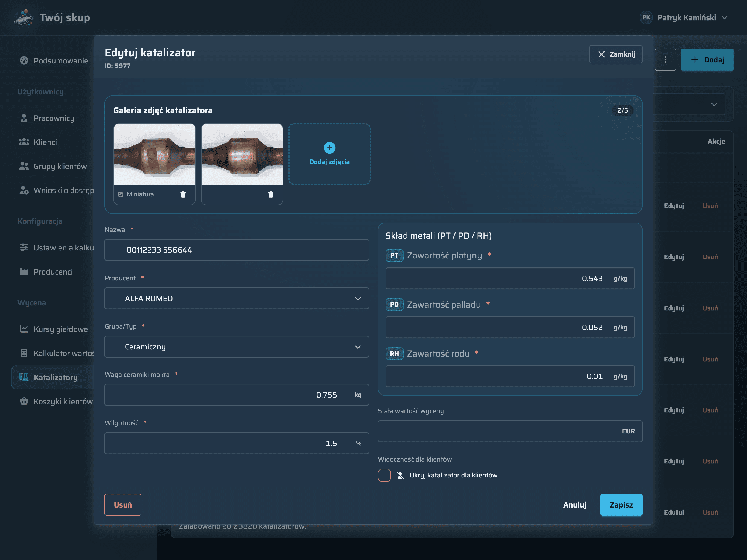Click the Akcje column header
The image size is (747, 560).
[x=716, y=142]
